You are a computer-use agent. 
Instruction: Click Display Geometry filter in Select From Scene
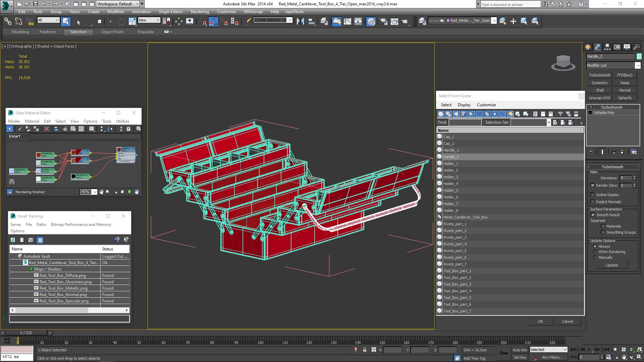[x=441, y=114]
